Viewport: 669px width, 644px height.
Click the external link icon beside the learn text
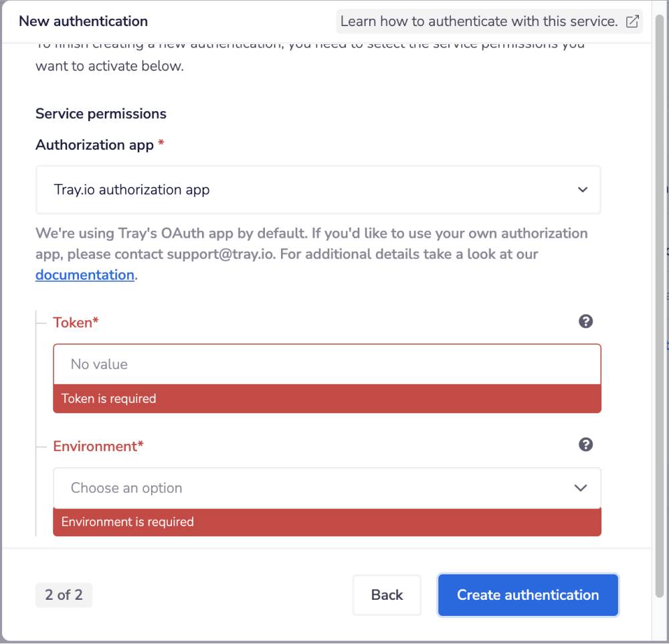632,21
